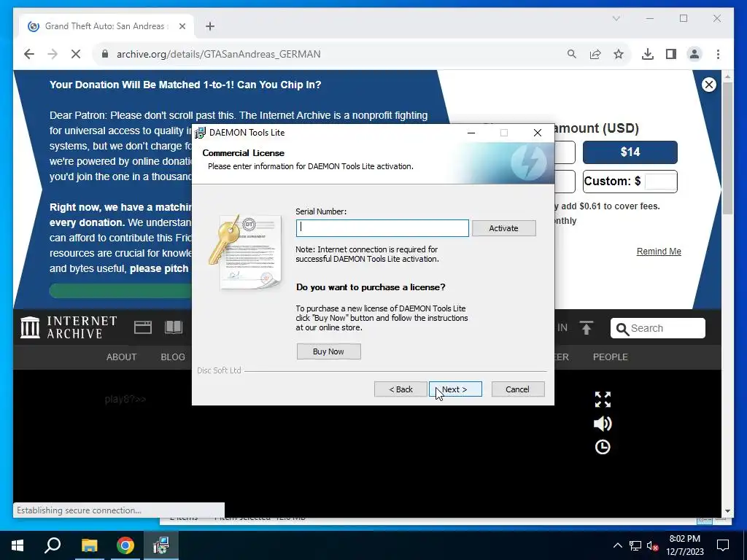
Task: Switch to Chrome from the taskbar
Action: coord(125,545)
